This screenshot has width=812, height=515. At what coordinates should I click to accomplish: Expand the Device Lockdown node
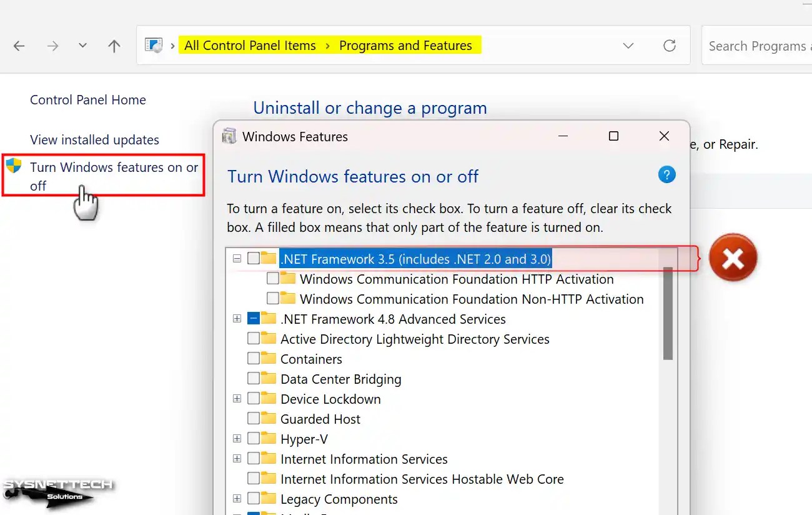pos(237,399)
